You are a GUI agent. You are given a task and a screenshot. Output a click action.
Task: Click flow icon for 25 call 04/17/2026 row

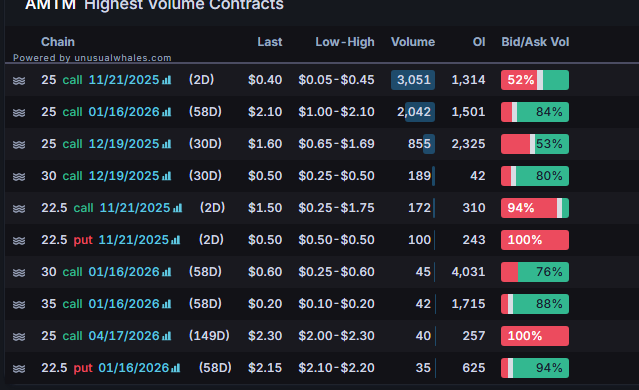[19, 336]
